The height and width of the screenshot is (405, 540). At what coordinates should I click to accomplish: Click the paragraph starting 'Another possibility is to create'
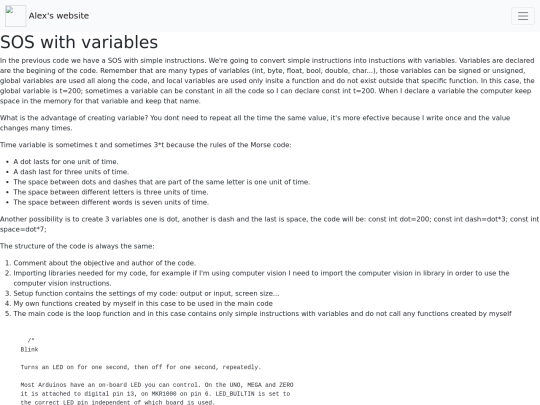[x=269, y=224]
